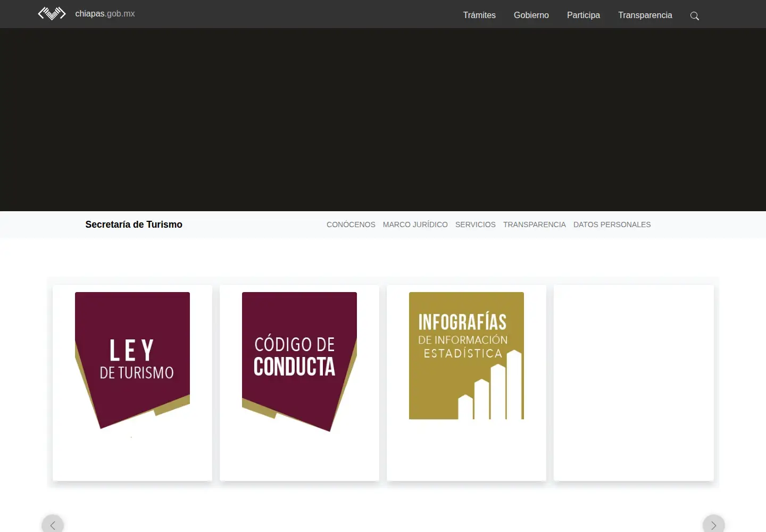Open the CONÓCENOS section
766x532 pixels.
click(x=351, y=225)
